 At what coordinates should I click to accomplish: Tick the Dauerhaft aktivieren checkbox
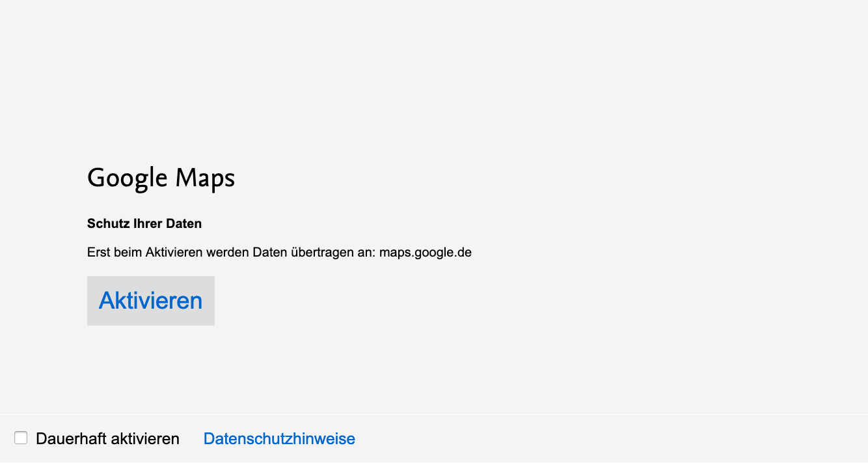[x=21, y=438]
